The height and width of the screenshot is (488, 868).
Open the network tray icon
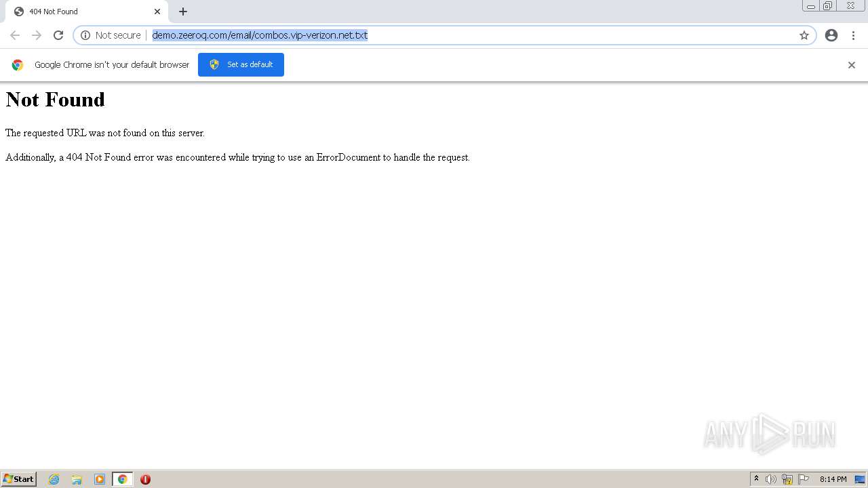click(787, 479)
